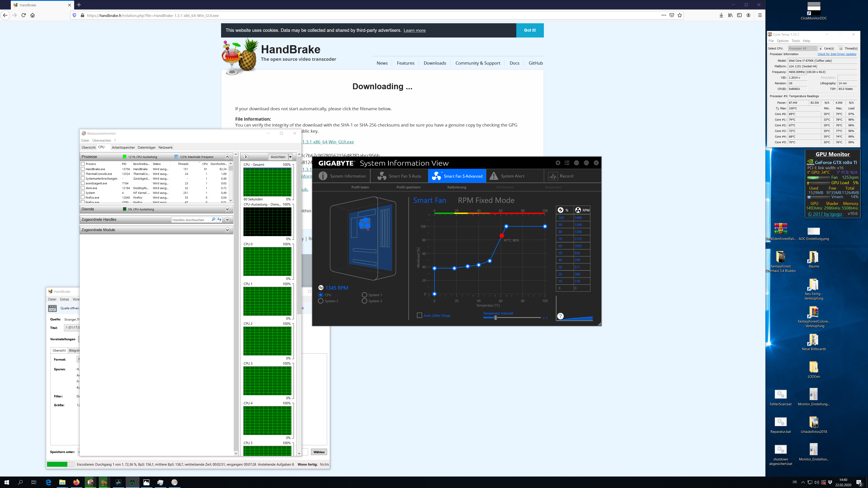Viewport: 868px width, 488px height.
Task: Select the System 2 fan radio button
Action: [321, 301]
